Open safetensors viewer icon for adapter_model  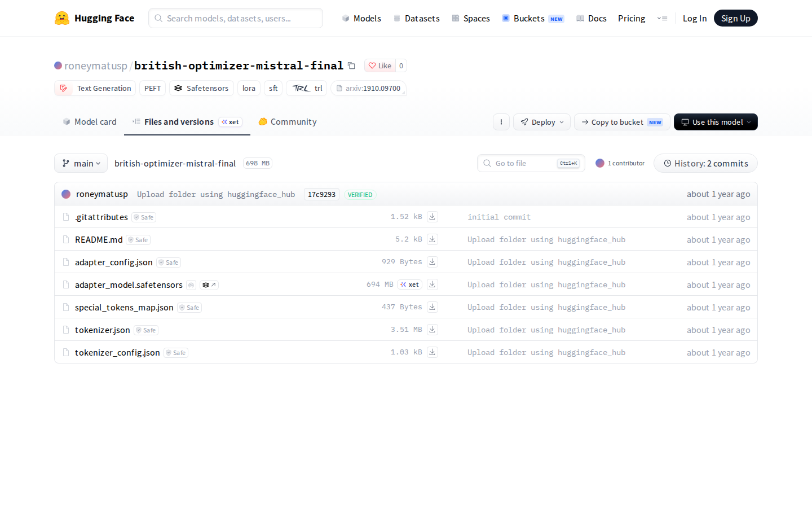click(x=209, y=285)
